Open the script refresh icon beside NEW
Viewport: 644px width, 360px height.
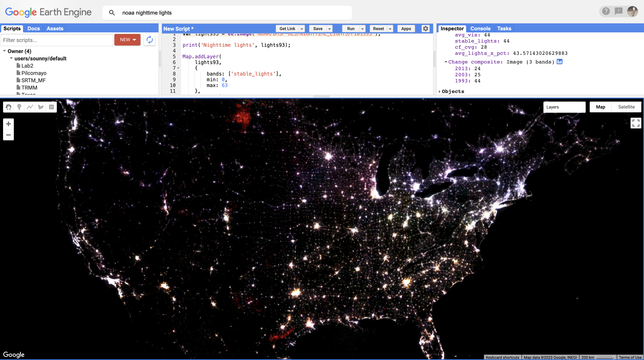[149, 40]
